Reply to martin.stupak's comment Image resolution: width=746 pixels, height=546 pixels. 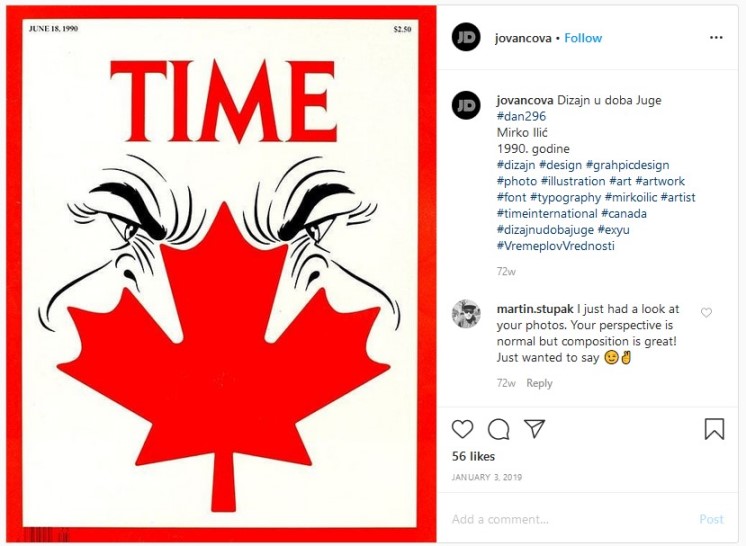point(539,383)
